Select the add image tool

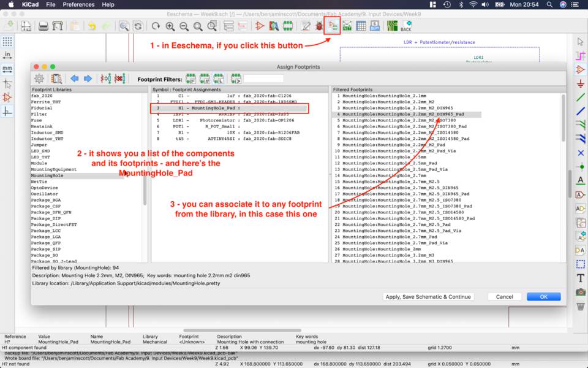click(x=581, y=292)
